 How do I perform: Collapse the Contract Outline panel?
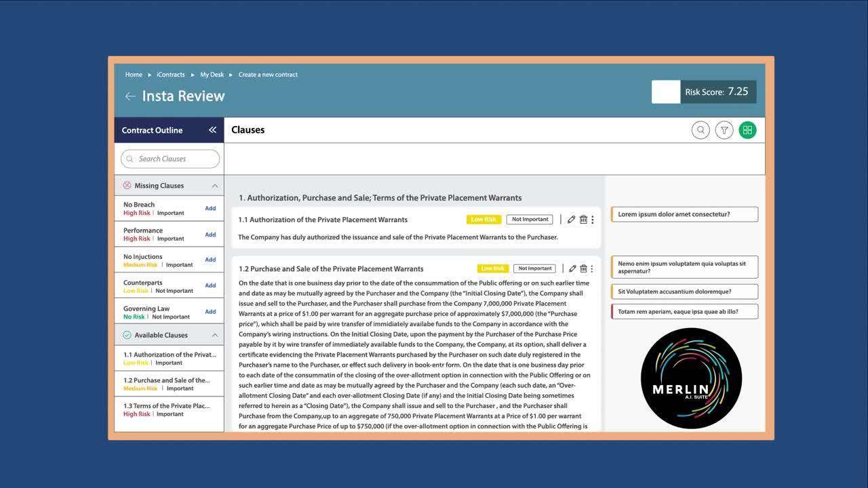point(212,130)
